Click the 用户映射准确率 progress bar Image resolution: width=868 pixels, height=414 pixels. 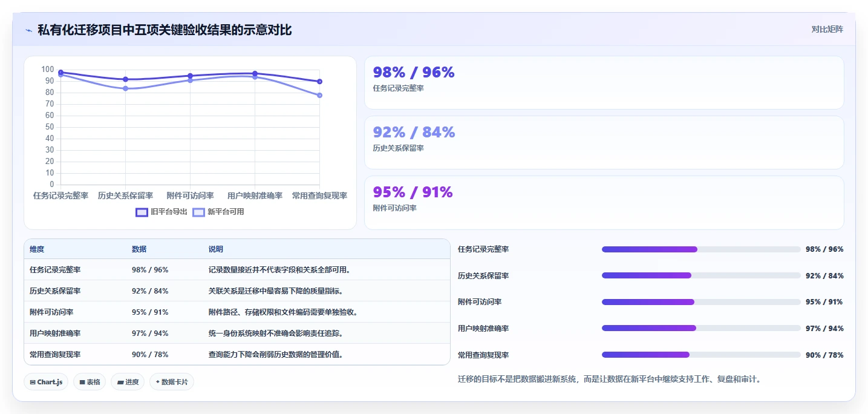point(701,328)
